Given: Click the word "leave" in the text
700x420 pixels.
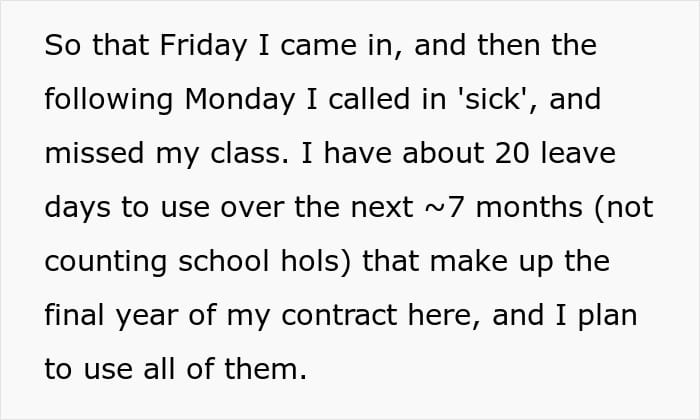Looking at the screenshot, I should coord(578,153).
